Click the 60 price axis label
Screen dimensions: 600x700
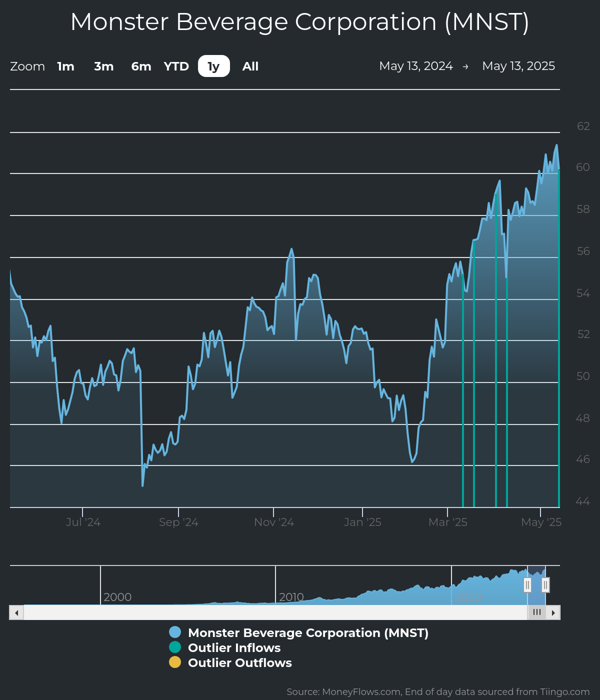tap(583, 167)
